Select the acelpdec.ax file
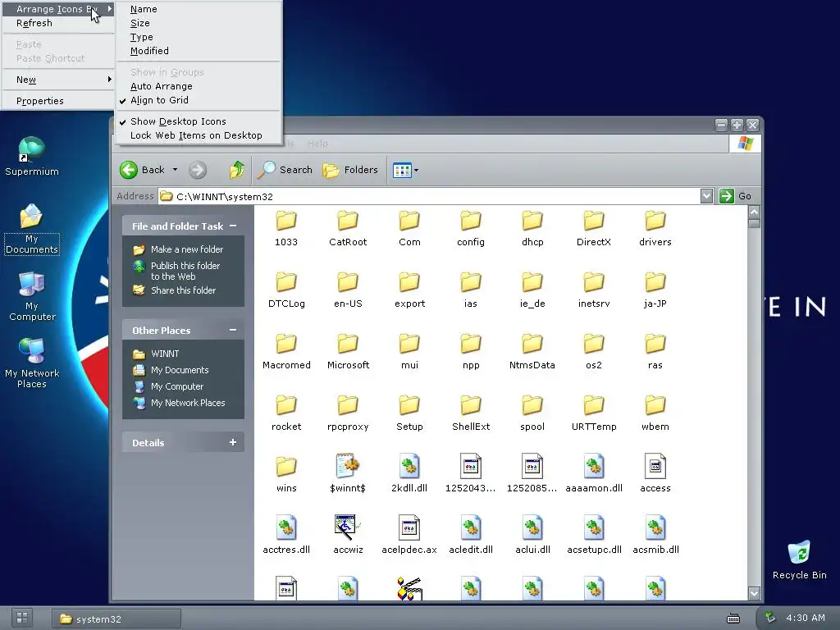The image size is (840, 630). (409, 536)
